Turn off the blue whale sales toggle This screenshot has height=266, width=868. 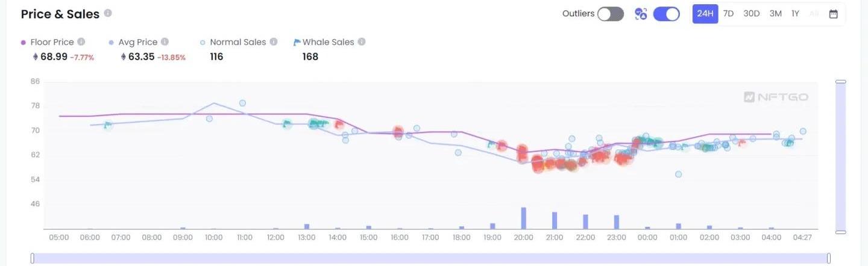coord(666,14)
